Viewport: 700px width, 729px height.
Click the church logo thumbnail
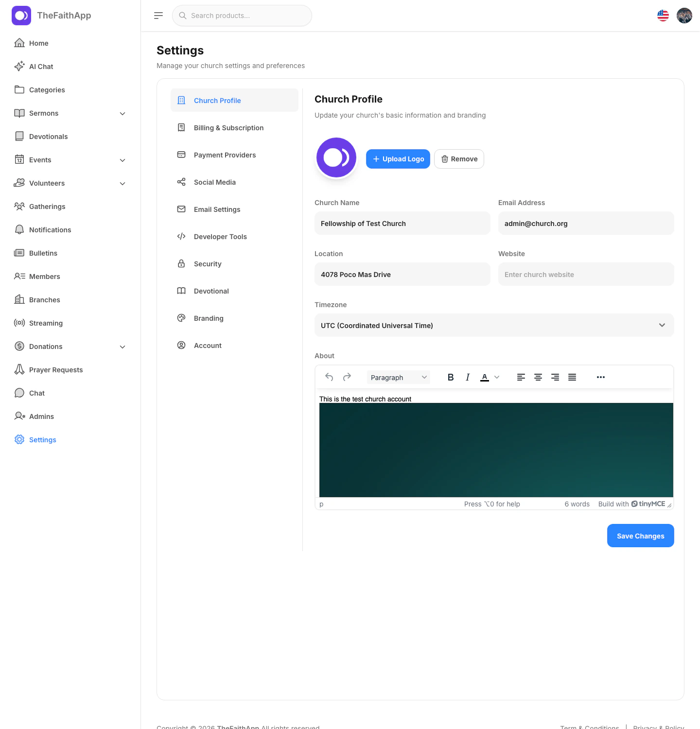[x=336, y=157]
